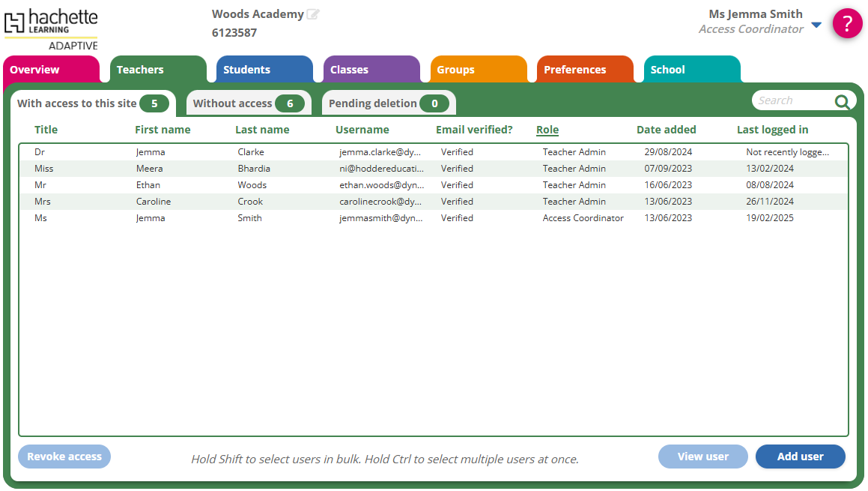
Task: Type in the Search field
Action: point(792,101)
